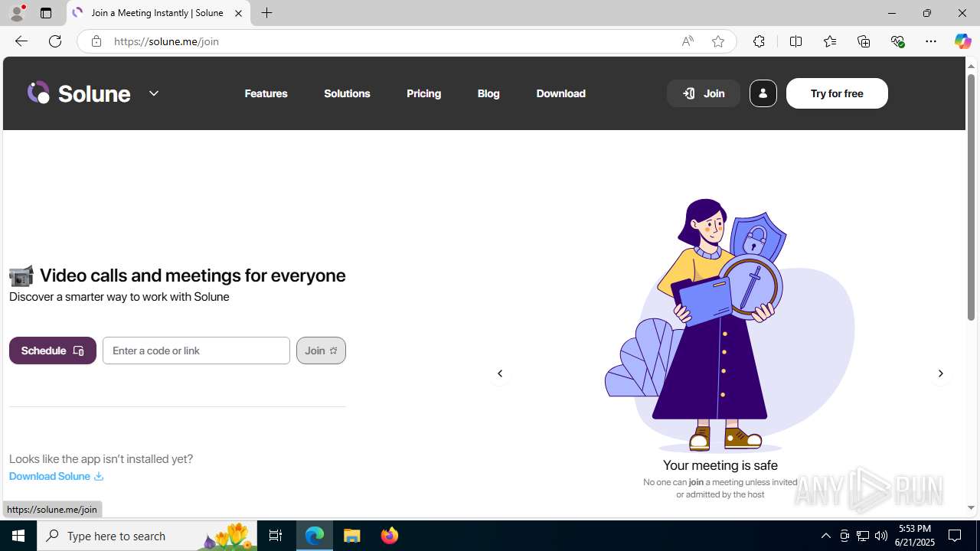Screen dimensions: 980x551
Task: Expand the chevron next to Soluna logo
Action: 154,93
